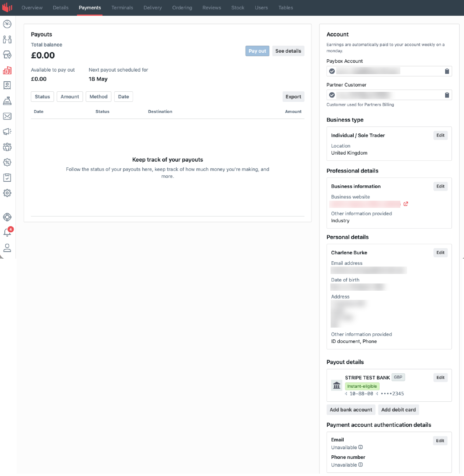Edit STRIPE TEST BANK payout details
The width and height of the screenshot is (464, 476).
point(440,378)
